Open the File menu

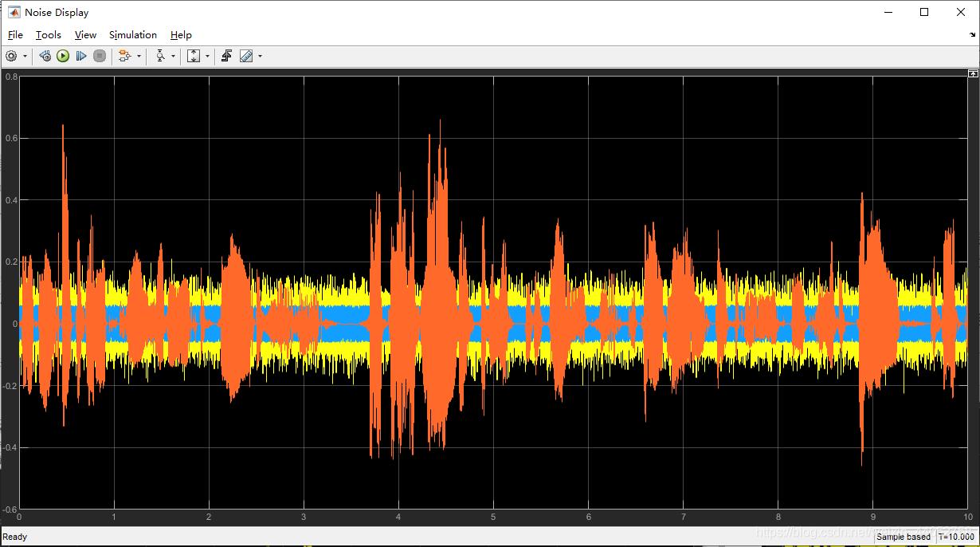pyautogui.click(x=15, y=35)
